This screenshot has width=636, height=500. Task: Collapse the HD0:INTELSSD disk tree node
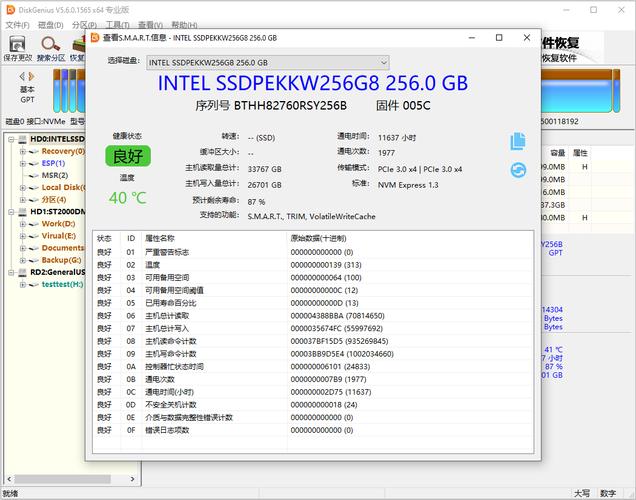click(9, 139)
